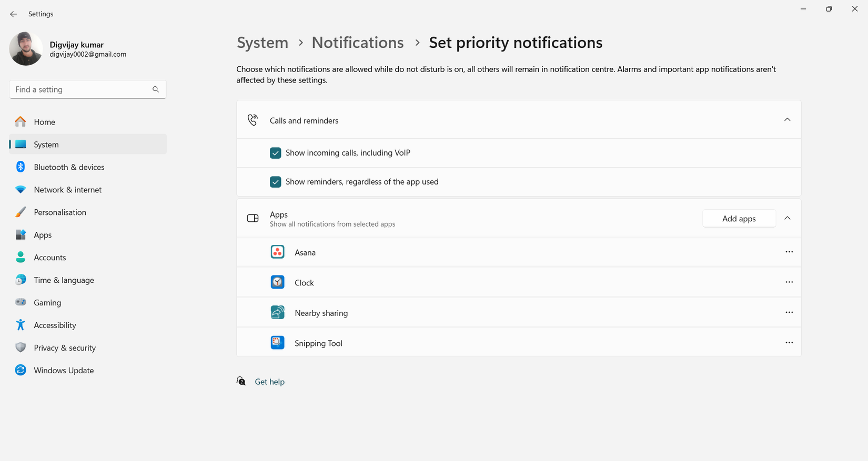
Task: Click the search magnifier icon
Action: pyautogui.click(x=156, y=89)
